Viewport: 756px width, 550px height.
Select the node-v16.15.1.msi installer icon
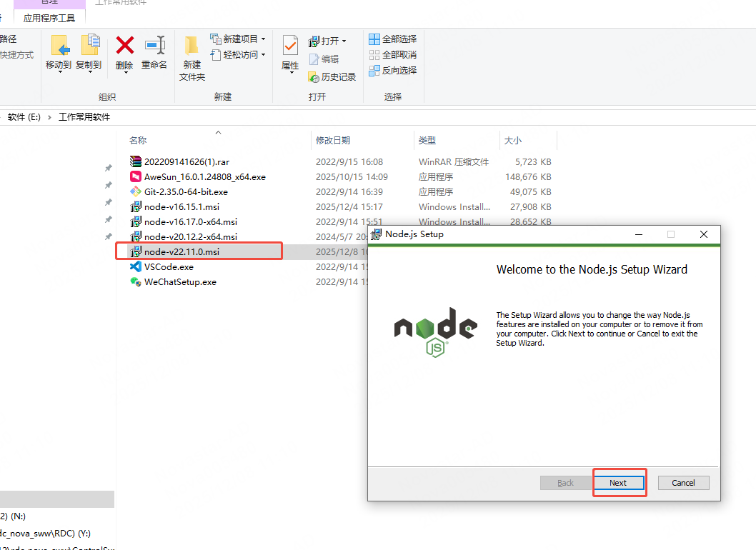[x=136, y=207]
